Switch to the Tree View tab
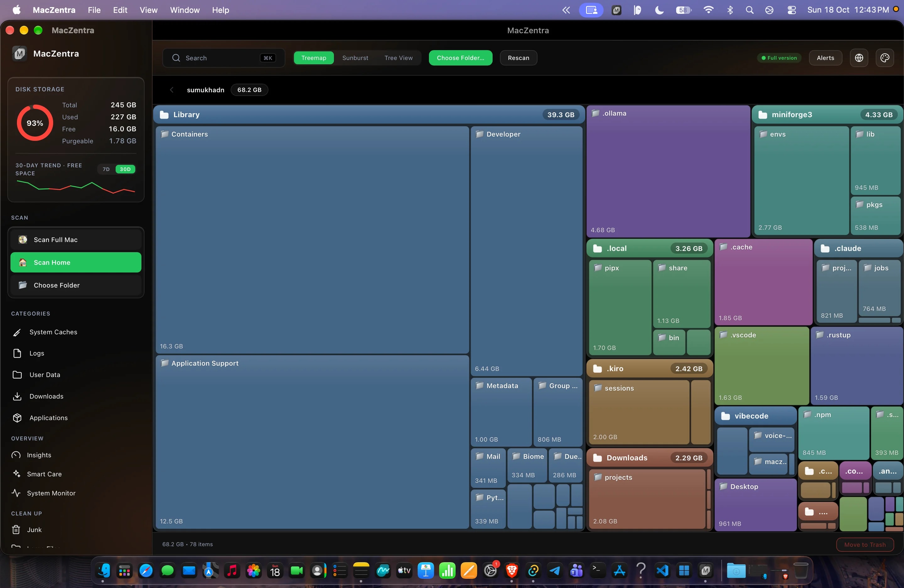This screenshot has width=904, height=588. [x=398, y=58]
